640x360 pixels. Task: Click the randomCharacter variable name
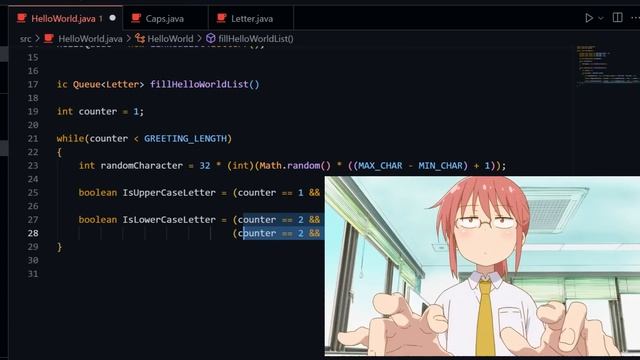[x=142, y=166]
